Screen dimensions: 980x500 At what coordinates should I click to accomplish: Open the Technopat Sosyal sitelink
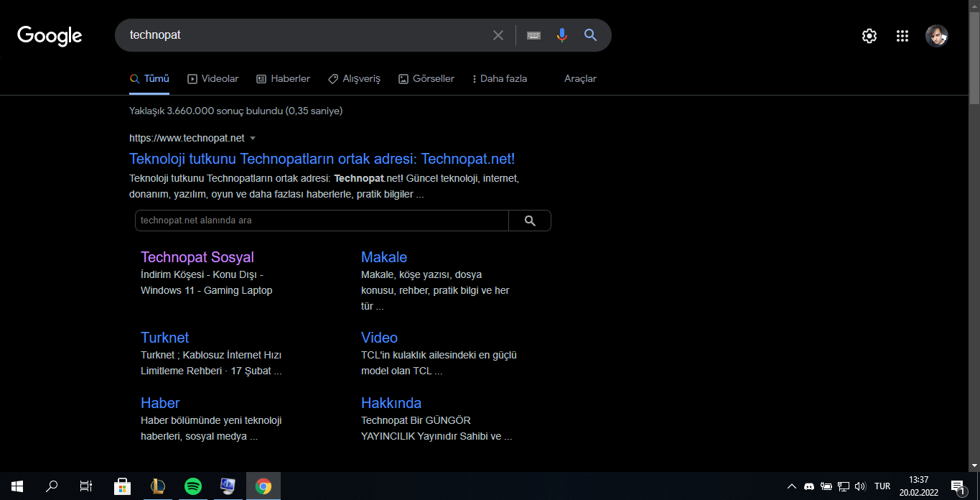click(197, 257)
